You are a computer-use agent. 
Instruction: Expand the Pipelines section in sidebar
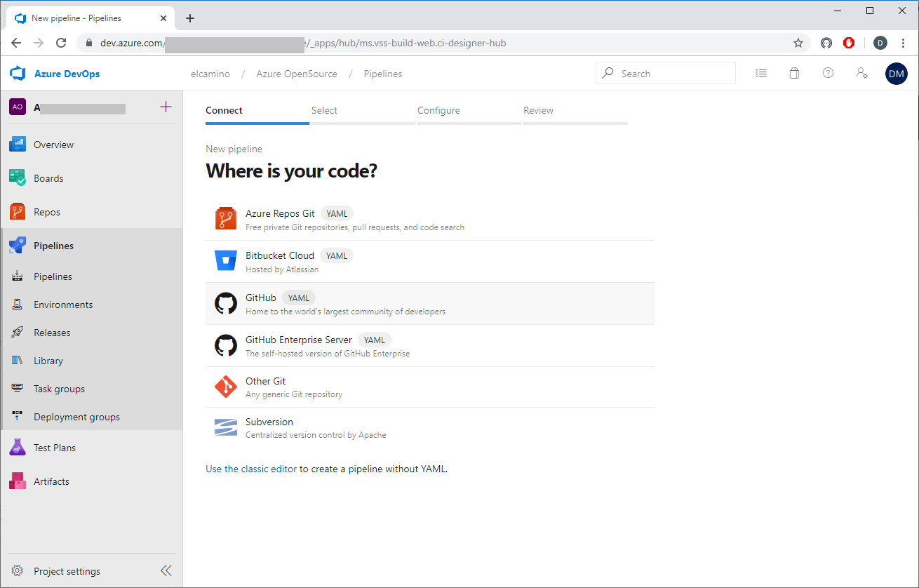[x=53, y=246]
